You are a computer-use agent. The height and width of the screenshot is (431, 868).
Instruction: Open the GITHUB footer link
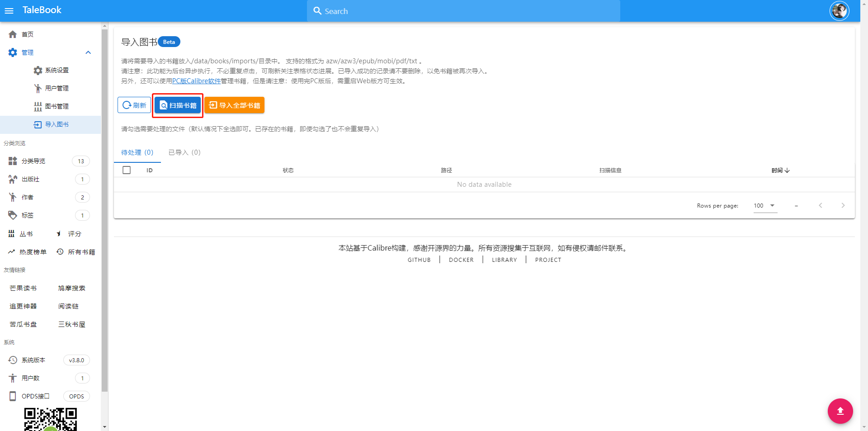pyautogui.click(x=419, y=260)
